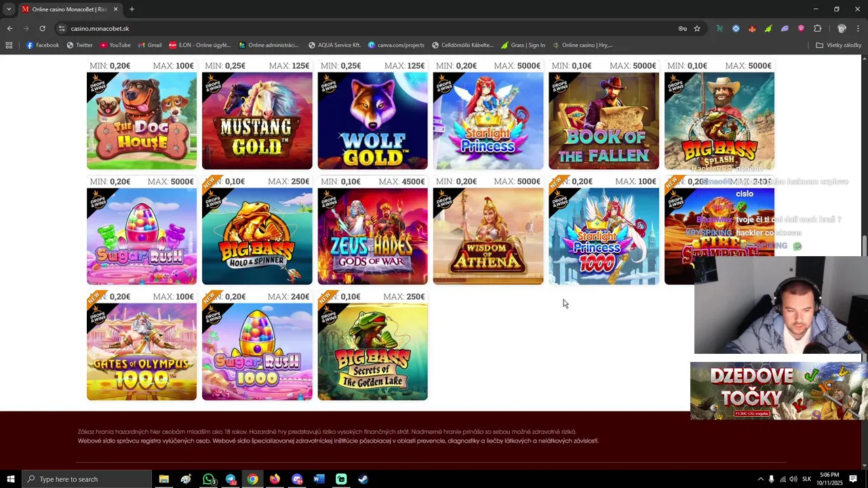Switch to Google Chrome taskbar icon
This screenshot has width=868, height=488.
point(252,479)
